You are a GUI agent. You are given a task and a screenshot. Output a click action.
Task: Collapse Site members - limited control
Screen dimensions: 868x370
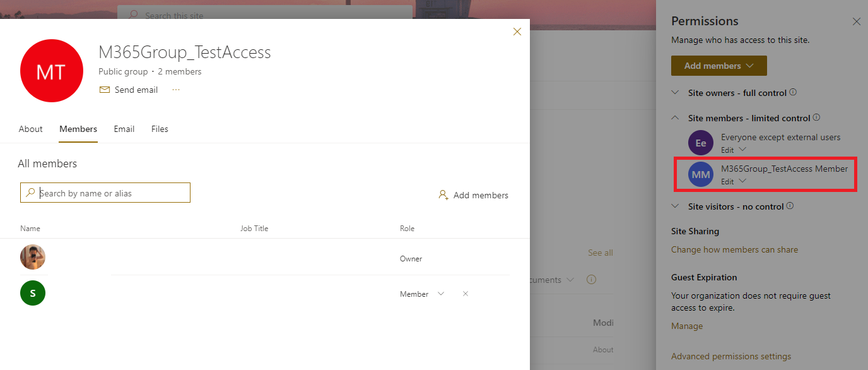coord(676,118)
